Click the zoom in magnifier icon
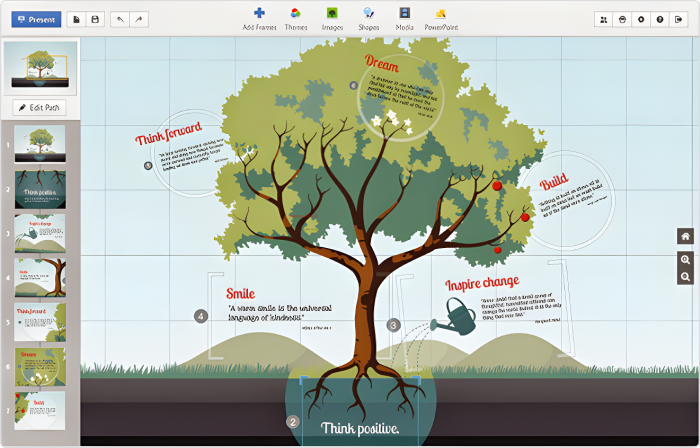 tap(685, 260)
